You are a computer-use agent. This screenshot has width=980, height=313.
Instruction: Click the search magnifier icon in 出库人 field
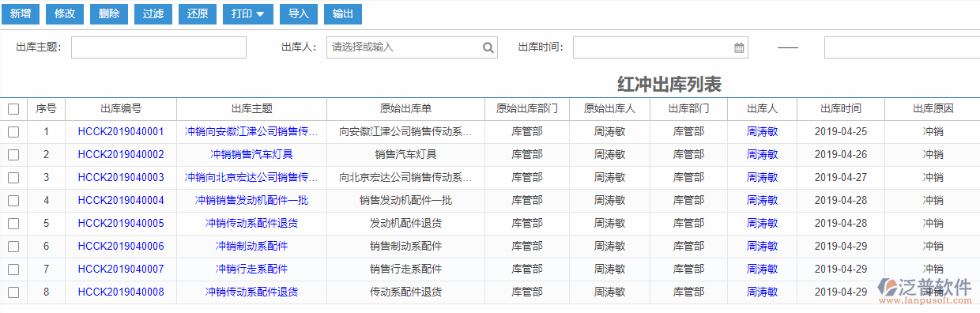click(488, 47)
